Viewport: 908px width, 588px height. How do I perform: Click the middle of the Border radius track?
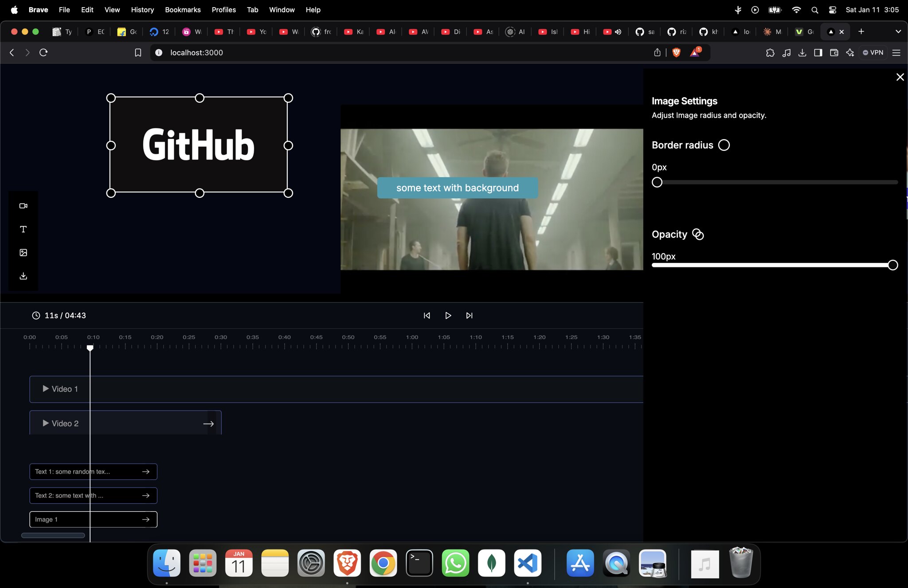click(x=775, y=182)
